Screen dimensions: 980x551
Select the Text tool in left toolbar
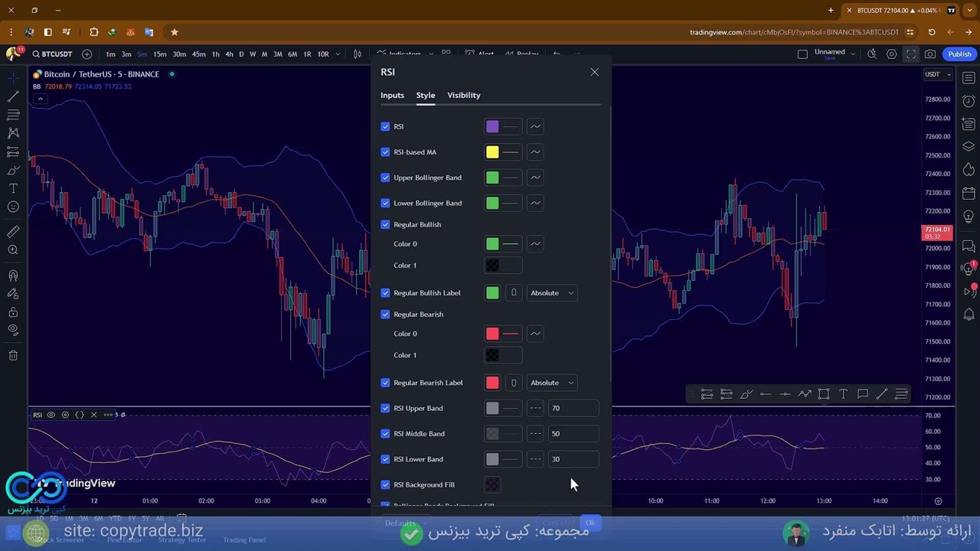[13, 188]
